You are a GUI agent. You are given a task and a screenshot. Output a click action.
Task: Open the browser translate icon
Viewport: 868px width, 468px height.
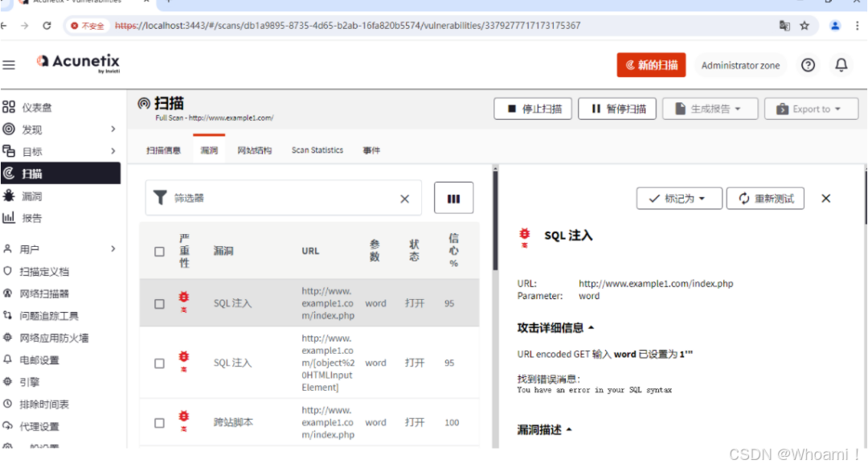784,26
